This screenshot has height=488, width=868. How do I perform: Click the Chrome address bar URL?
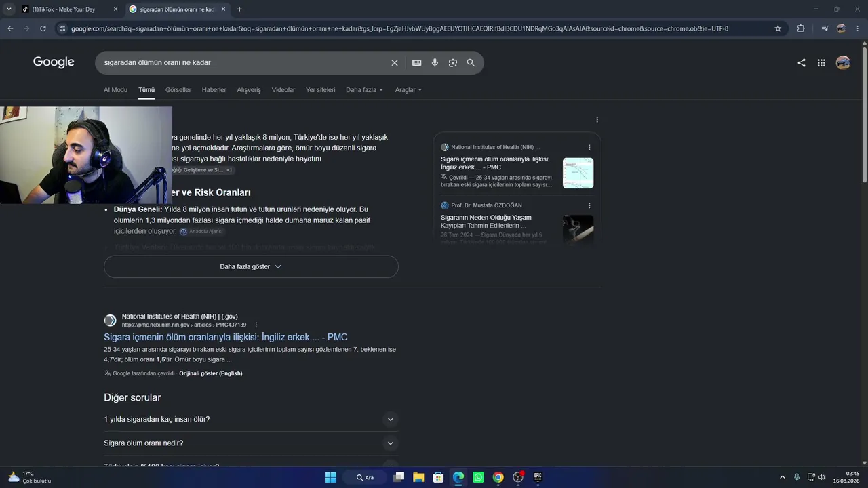(399, 28)
